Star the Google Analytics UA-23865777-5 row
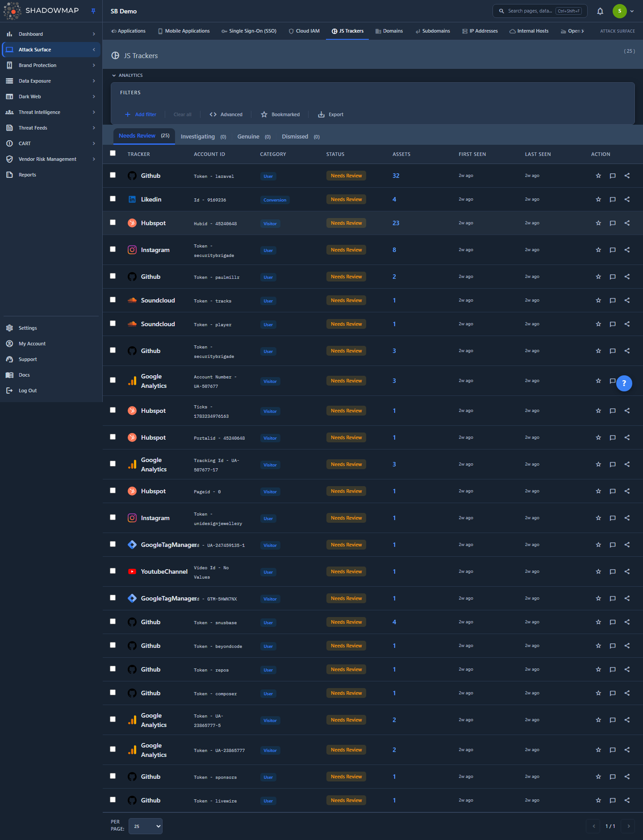 tap(598, 720)
